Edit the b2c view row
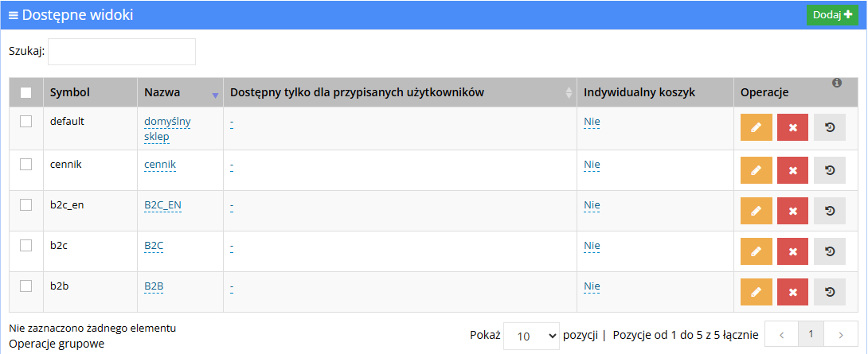Image resolution: width=868 pixels, height=354 pixels. (757, 251)
